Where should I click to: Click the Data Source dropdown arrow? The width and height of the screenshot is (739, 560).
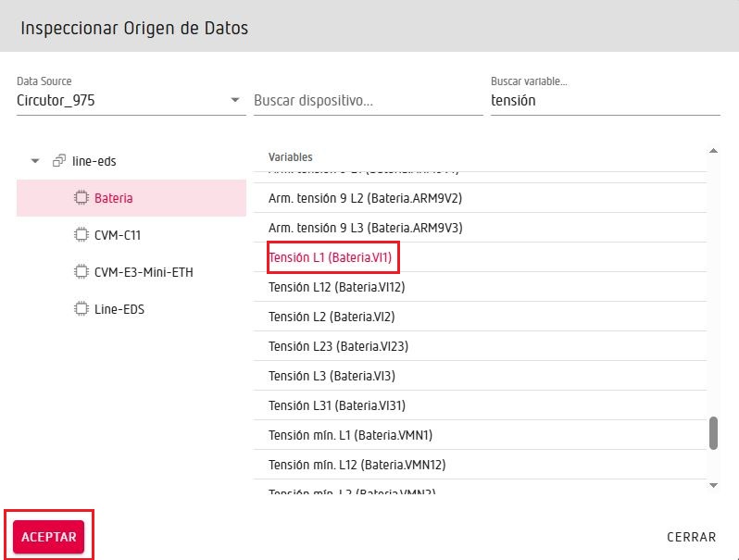[x=234, y=100]
